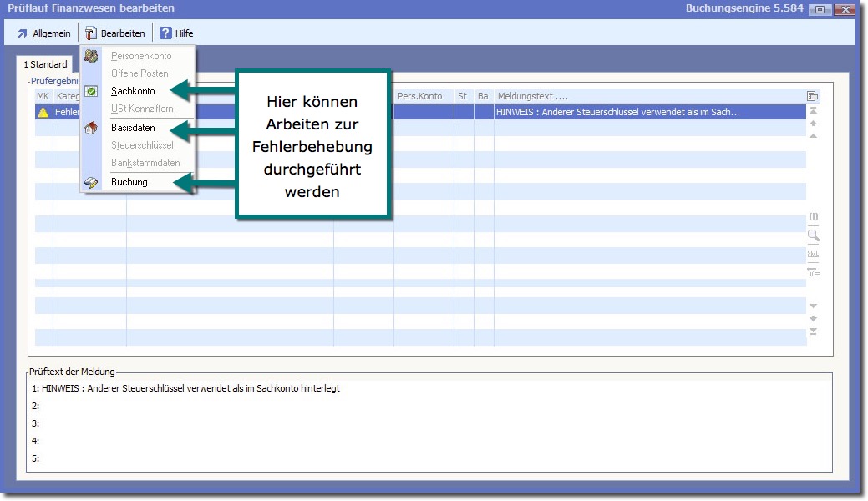Select Sachkonto from the Bearbeiten menu

tap(133, 91)
